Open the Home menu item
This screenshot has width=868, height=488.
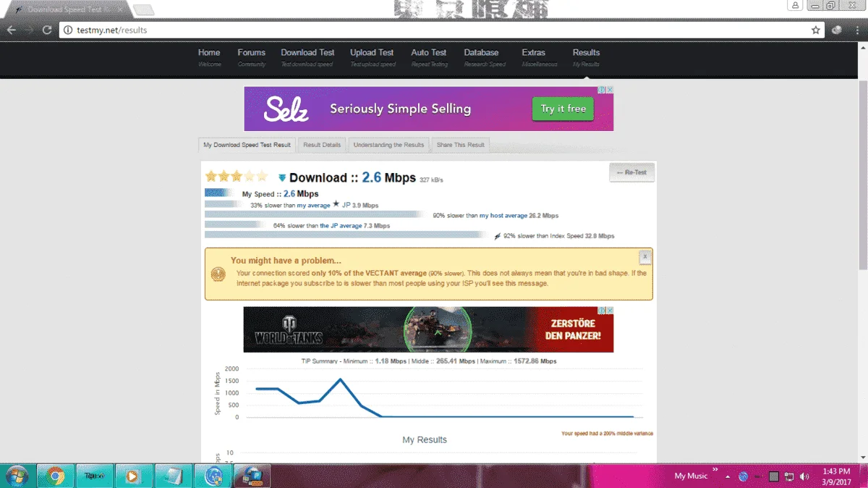[x=209, y=57]
